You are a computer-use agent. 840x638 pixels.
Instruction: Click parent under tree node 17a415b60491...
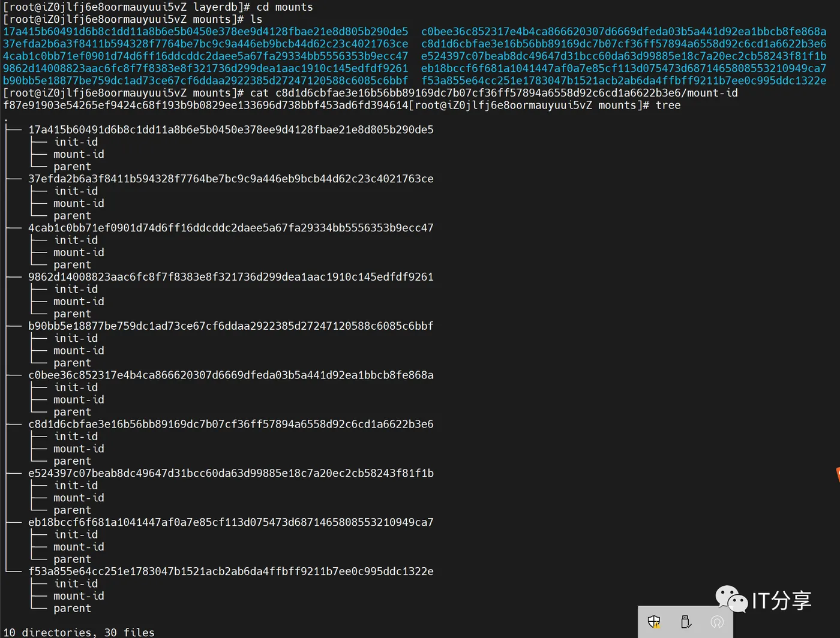click(72, 167)
